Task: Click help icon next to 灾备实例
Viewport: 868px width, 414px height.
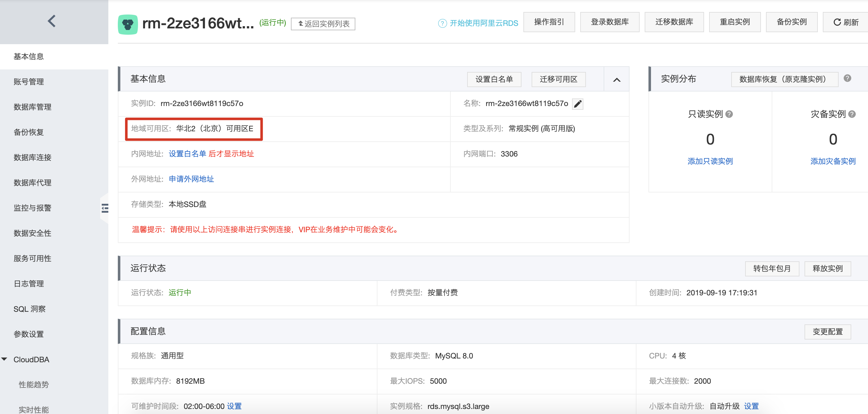Action: tap(852, 114)
